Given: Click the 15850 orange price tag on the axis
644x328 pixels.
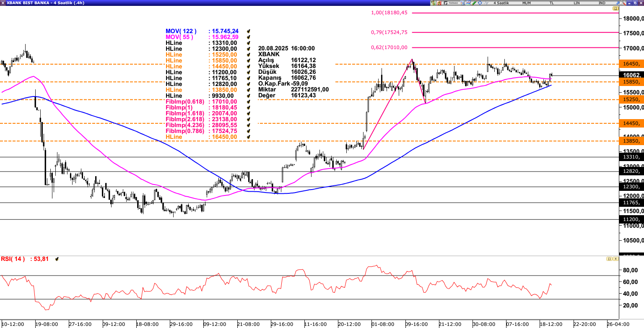Looking at the screenshot, I should point(631,82).
